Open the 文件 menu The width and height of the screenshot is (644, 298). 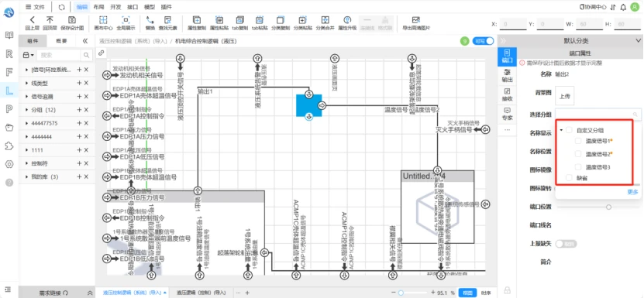[x=35, y=7]
